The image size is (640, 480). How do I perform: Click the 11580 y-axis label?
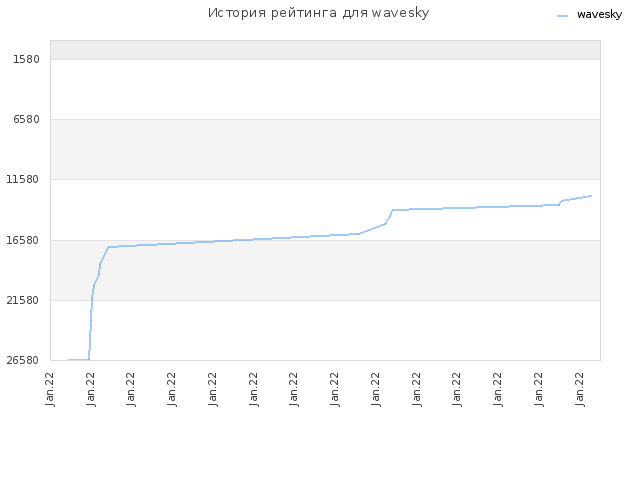coord(23,179)
